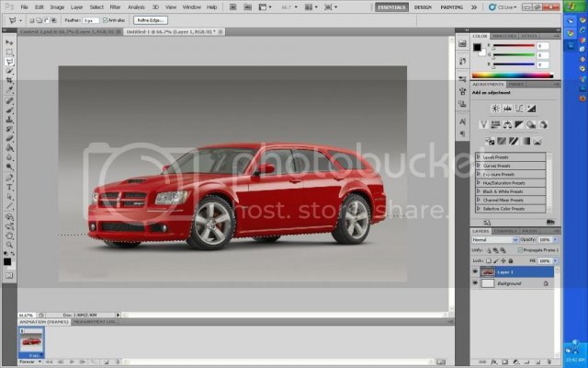Switch to the Design workspace

pyautogui.click(x=423, y=7)
